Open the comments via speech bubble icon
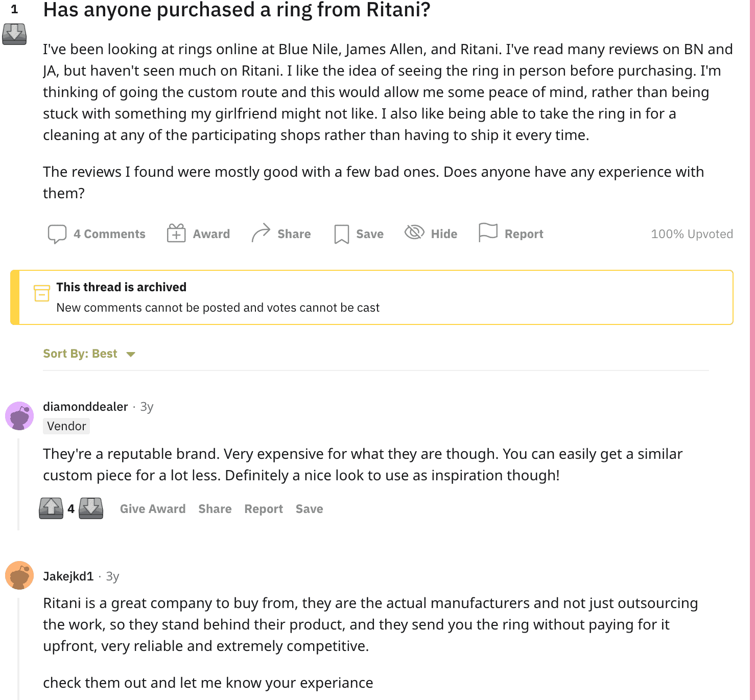Image resolution: width=755 pixels, height=700 pixels. [x=58, y=234]
